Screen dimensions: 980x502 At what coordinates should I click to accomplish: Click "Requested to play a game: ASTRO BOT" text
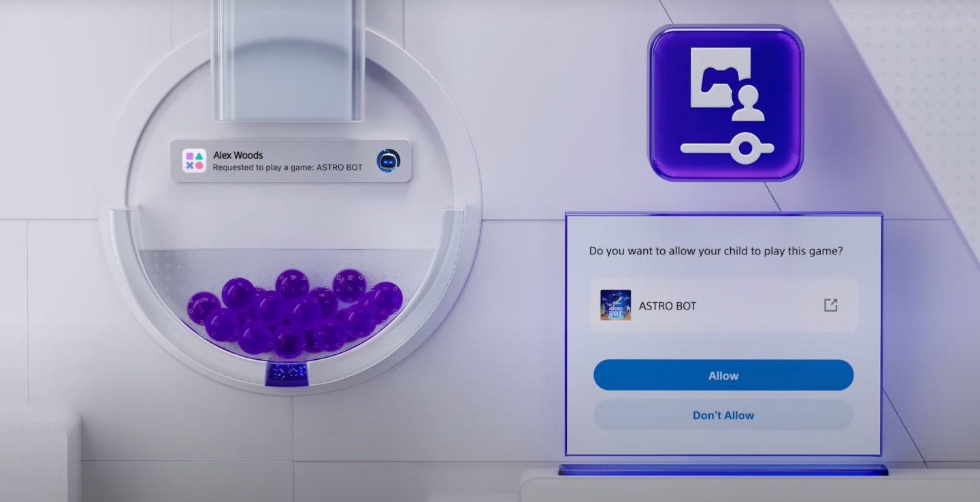click(287, 167)
